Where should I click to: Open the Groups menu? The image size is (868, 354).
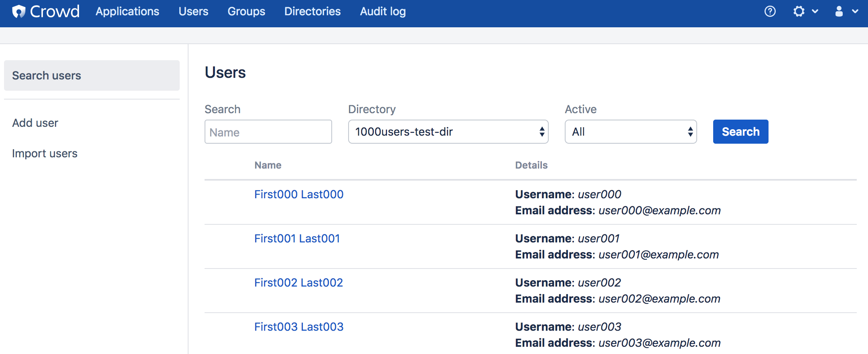(x=246, y=12)
